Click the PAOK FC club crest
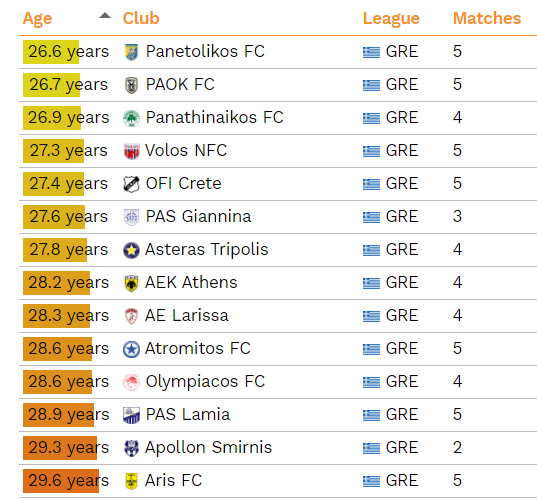Image resolution: width=537 pixels, height=499 pixels. tap(131, 85)
